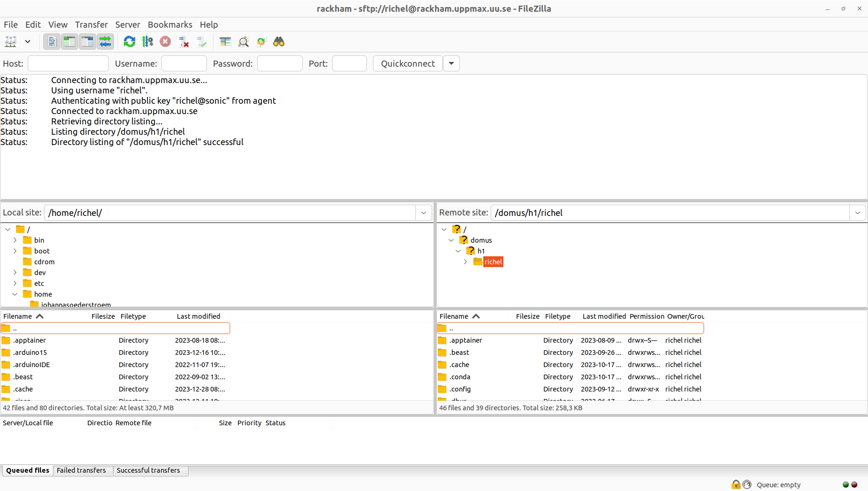Click the Quickconnect button
Screen dimensions: 868x491
(x=408, y=63)
